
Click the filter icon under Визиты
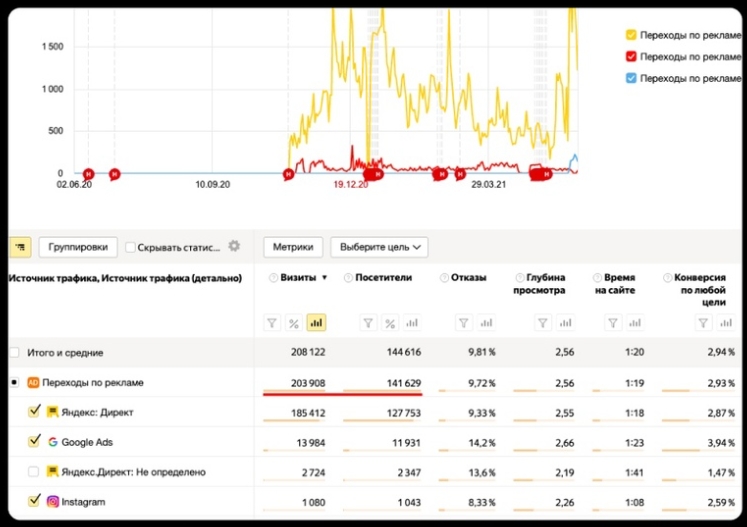coord(272,323)
